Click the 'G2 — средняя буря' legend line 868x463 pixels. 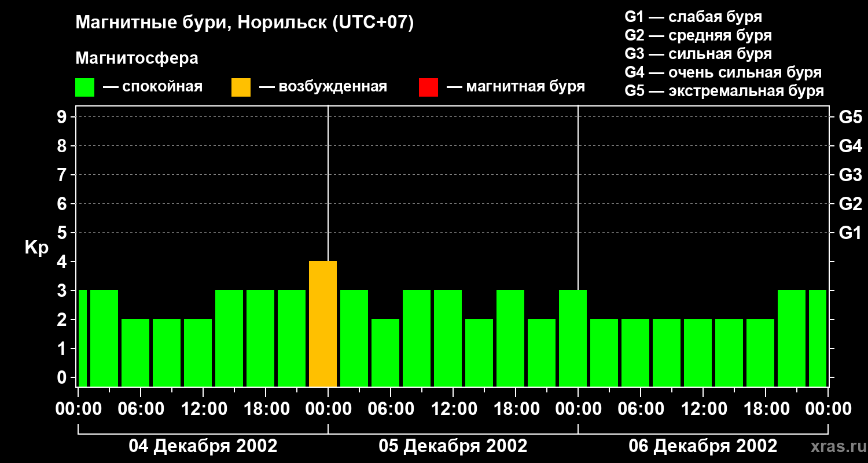698,35
